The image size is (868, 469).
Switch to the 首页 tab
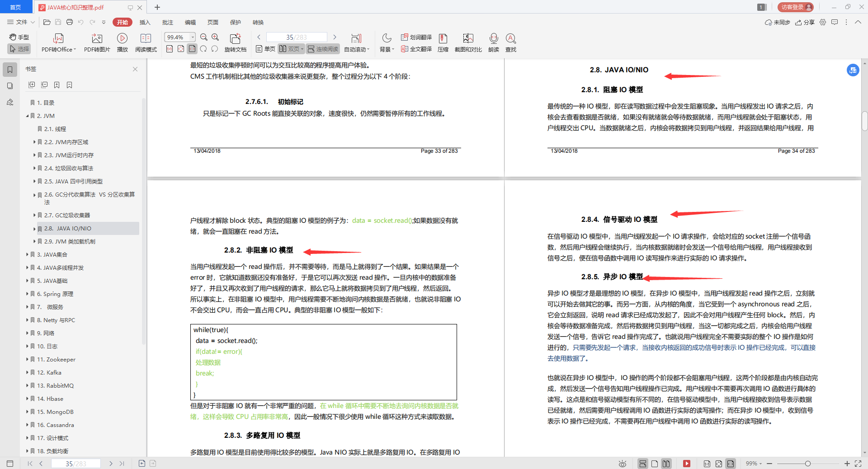pyautogui.click(x=16, y=7)
